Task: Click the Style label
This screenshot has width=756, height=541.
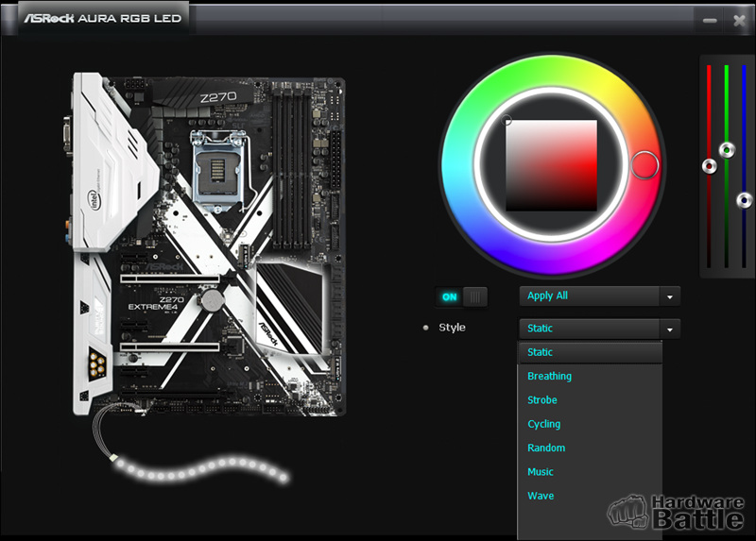Action: 452,328
